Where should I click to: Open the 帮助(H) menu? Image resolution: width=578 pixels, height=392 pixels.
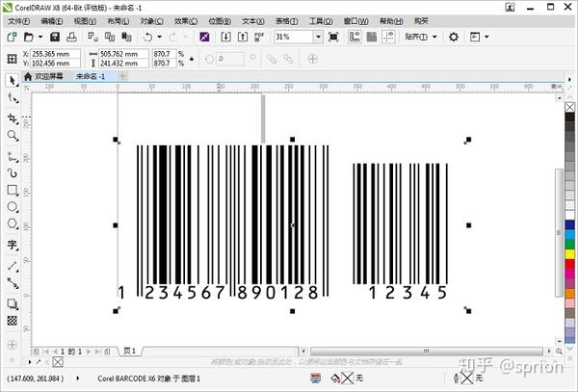coord(391,21)
